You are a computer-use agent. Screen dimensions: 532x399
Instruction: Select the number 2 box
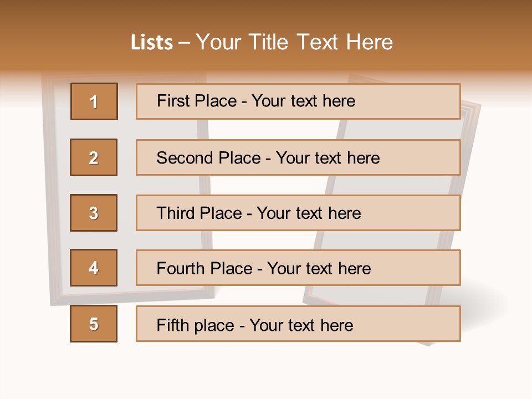[x=94, y=157]
